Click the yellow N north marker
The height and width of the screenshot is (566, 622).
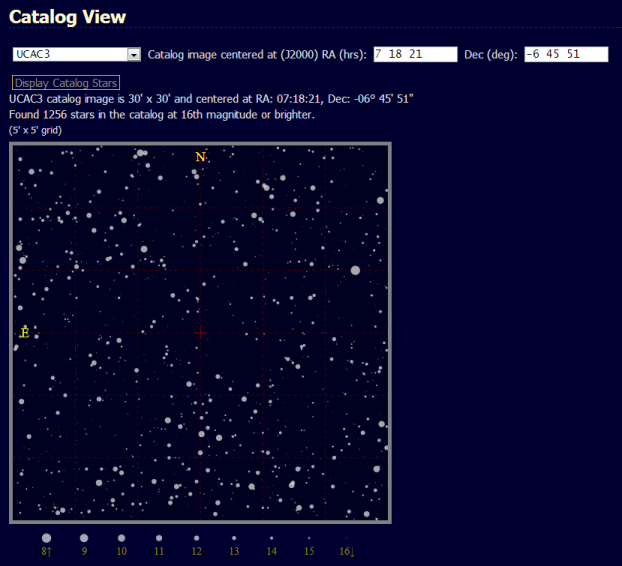click(200, 157)
